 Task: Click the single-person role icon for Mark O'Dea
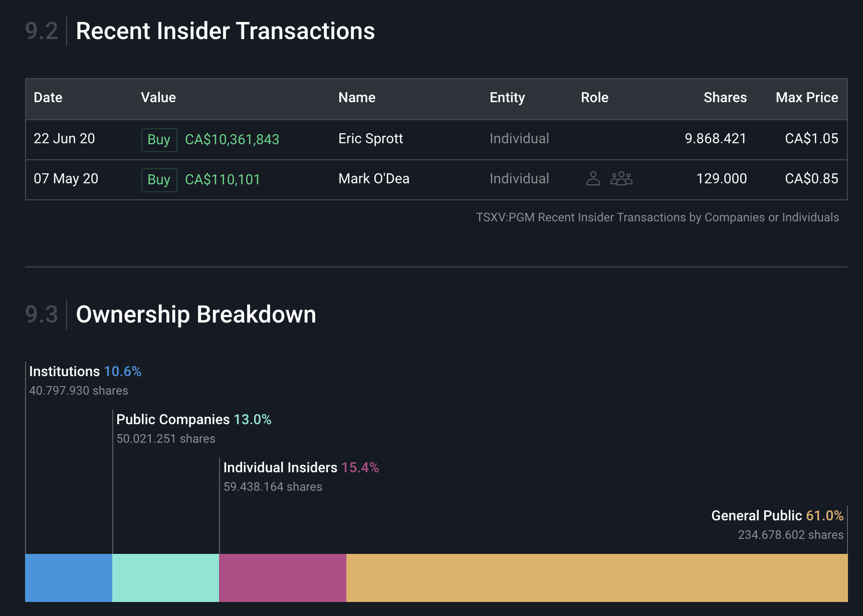tap(593, 178)
